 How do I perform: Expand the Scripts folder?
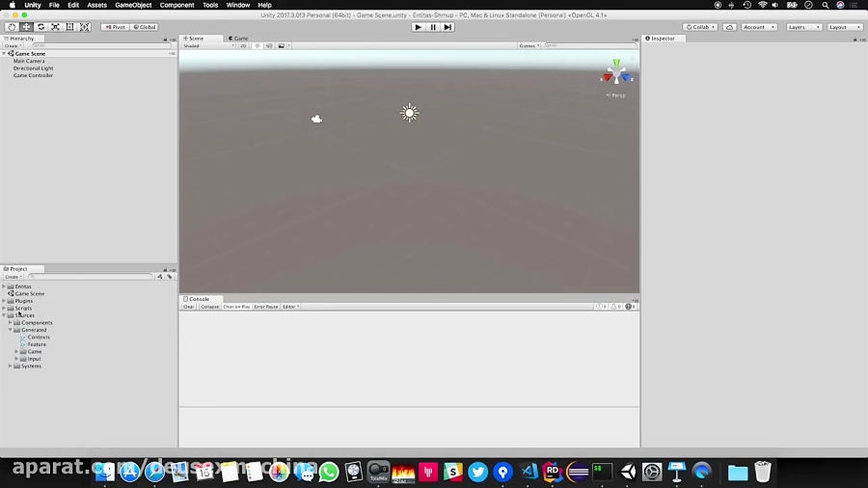tap(4, 309)
